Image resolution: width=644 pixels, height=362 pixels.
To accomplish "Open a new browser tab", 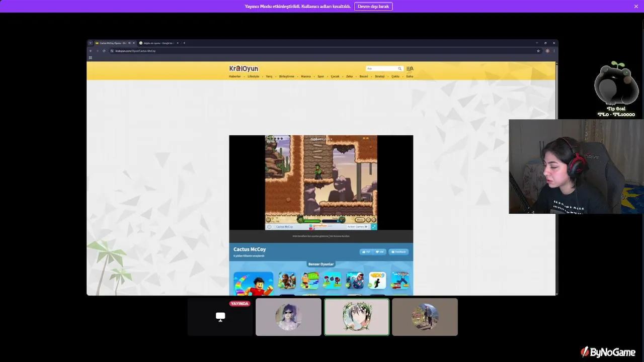I will [x=184, y=43].
